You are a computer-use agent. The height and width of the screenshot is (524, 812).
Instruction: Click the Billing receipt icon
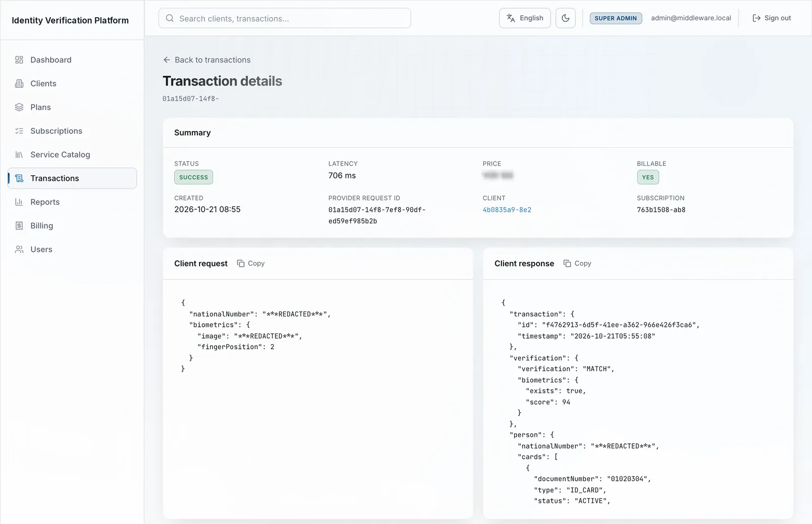pos(19,225)
